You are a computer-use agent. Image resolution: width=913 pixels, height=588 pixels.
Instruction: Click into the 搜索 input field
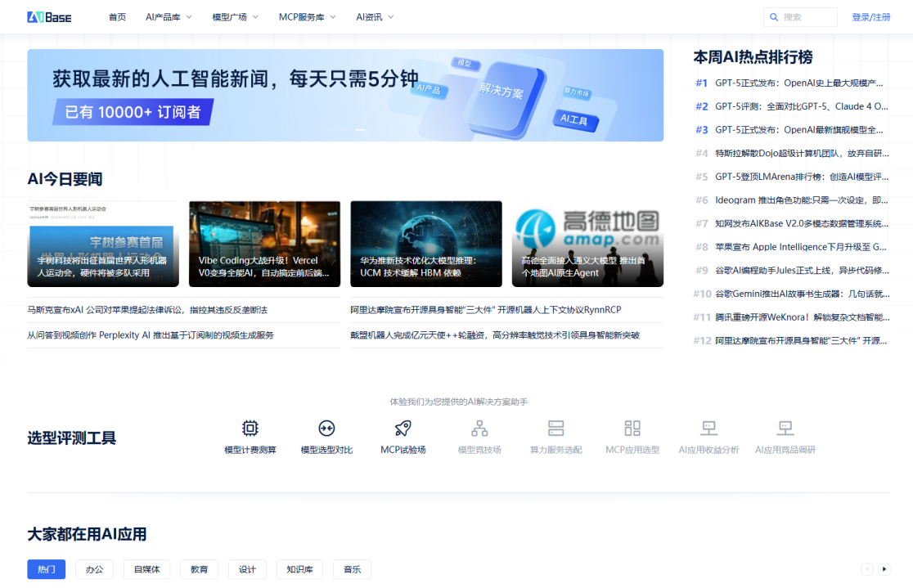point(801,17)
